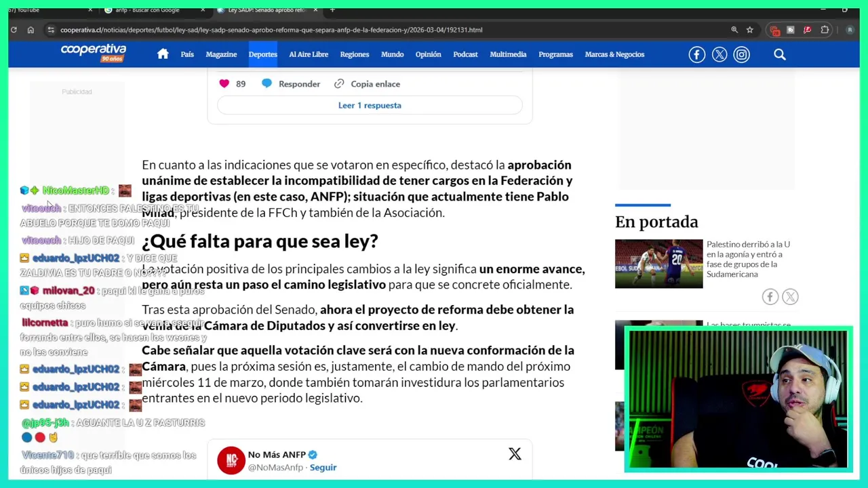Click the No Más ANFP profile avatar
This screenshot has width=868, height=488.
click(231, 460)
